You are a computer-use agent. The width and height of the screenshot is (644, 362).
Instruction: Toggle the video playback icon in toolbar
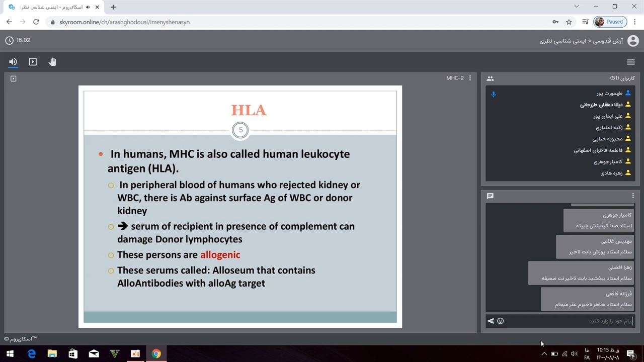(x=33, y=62)
